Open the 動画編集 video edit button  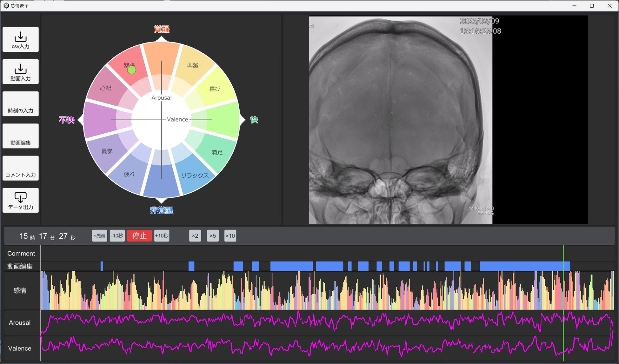(x=21, y=136)
